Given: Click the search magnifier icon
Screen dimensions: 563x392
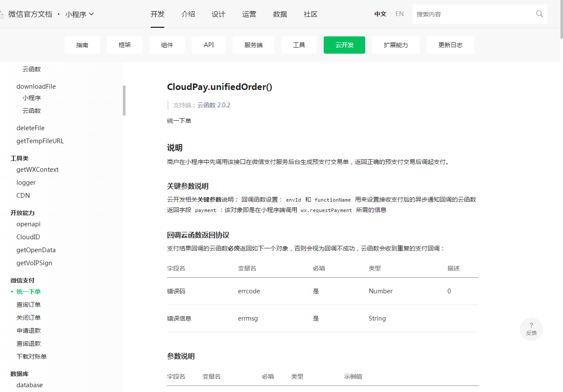Looking at the screenshot, I should [539, 14].
